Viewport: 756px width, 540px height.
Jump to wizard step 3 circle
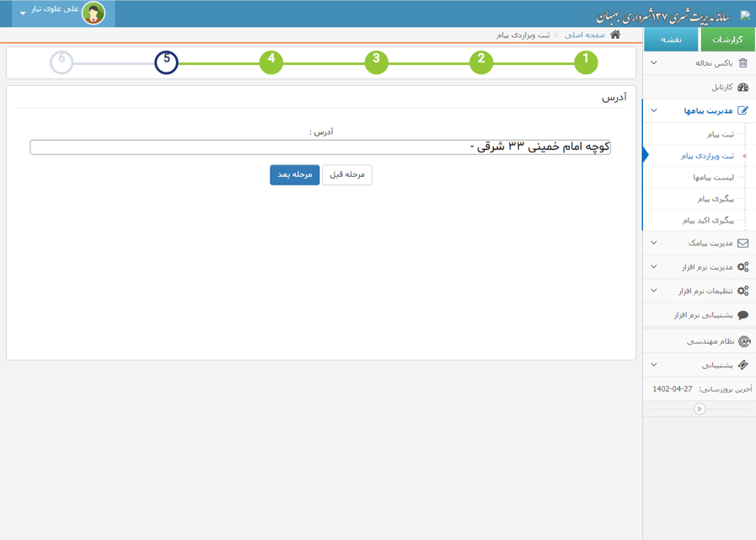[376, 62]
